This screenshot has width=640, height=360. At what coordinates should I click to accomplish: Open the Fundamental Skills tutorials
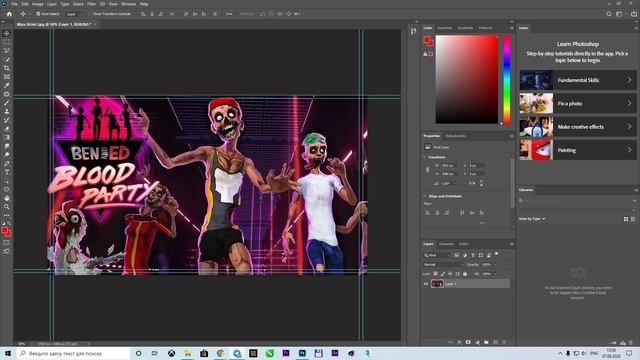(578, 80)
